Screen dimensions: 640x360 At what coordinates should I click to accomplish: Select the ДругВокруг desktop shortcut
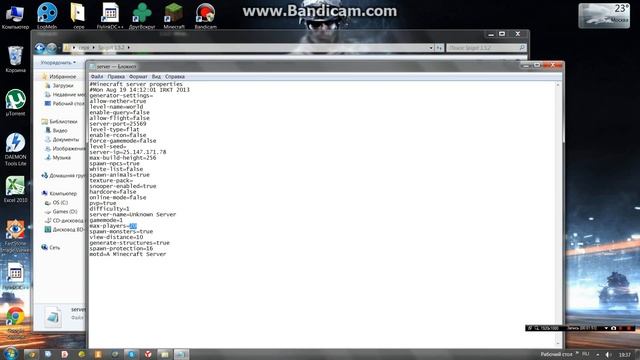(x=142, y=16)
